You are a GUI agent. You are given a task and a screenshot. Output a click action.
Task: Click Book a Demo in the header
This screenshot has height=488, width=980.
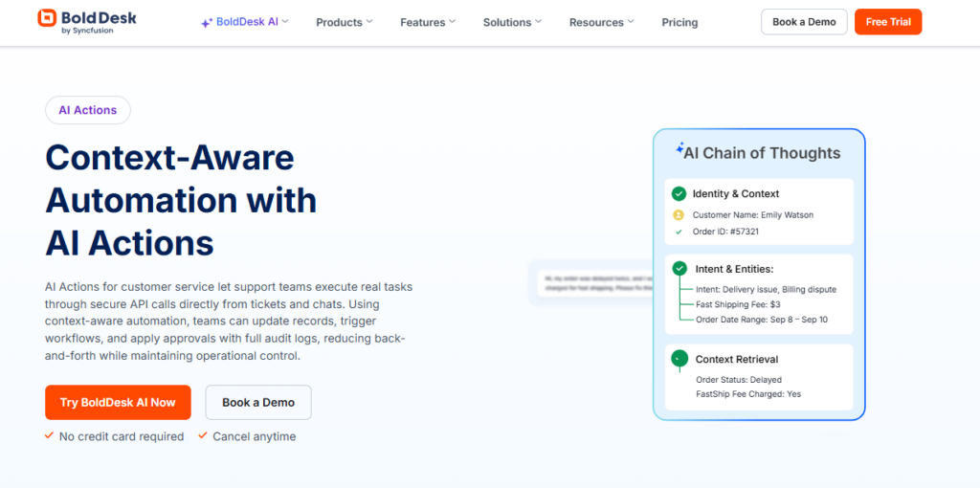[804, 22]
